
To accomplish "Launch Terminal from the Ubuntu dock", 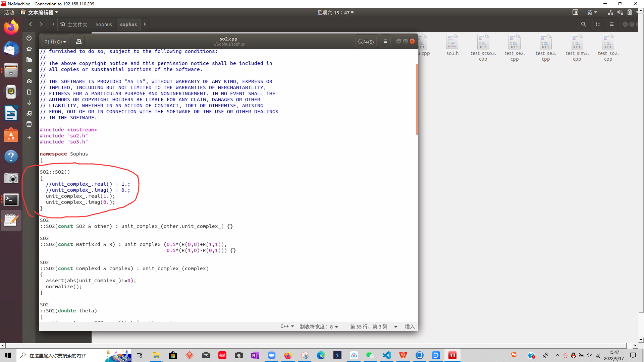I will (x=11, y=199).
